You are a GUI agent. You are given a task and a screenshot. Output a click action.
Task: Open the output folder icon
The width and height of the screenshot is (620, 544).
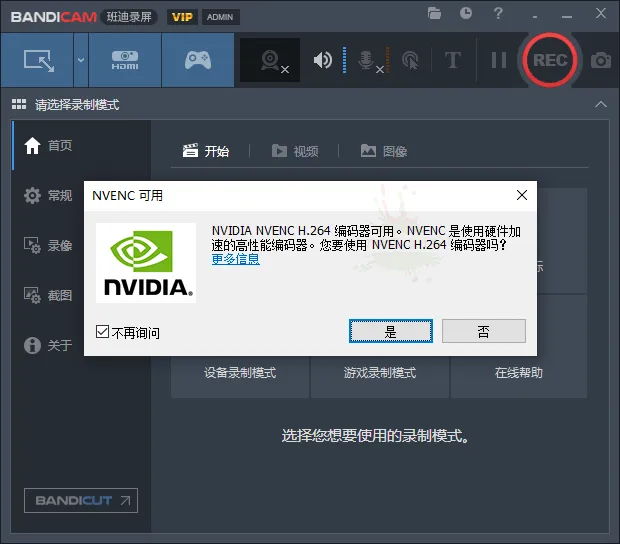pos(434,14)
